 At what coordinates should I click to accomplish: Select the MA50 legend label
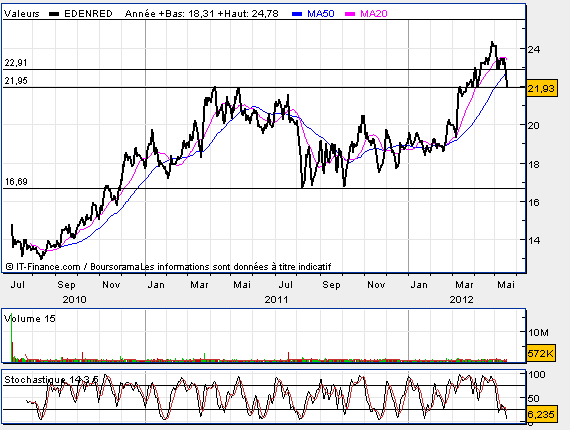321,14
